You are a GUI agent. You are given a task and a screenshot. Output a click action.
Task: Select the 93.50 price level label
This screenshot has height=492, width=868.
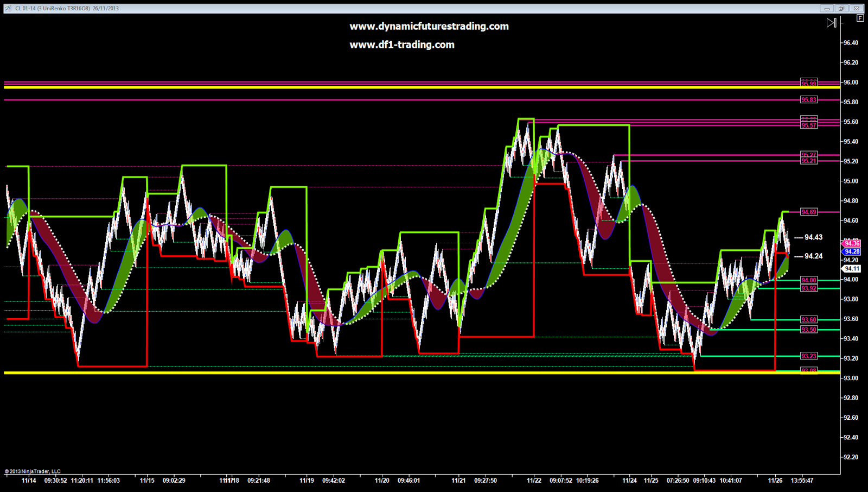coord(809,330)
